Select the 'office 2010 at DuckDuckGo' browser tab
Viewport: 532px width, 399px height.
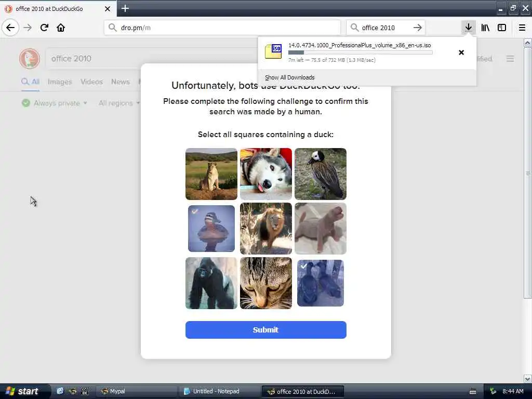58,8
